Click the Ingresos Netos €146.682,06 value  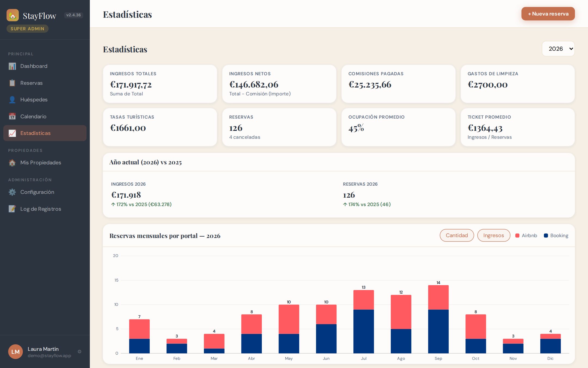(254, 85)
